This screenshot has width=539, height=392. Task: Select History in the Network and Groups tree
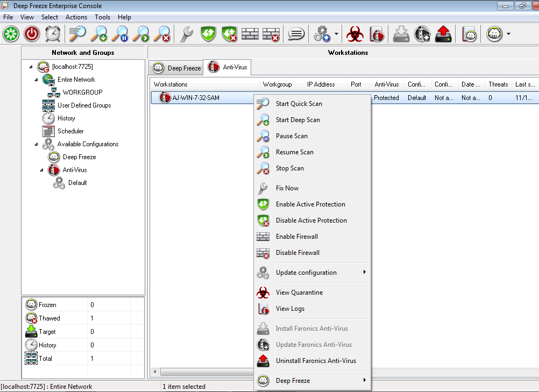click(66, 118)
